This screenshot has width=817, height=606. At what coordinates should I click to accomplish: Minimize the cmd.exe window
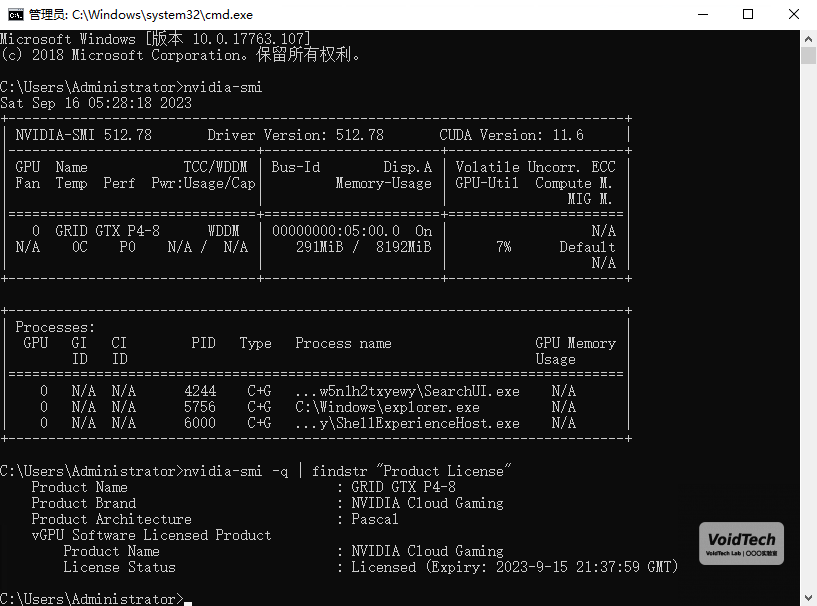tap(703, 14)
